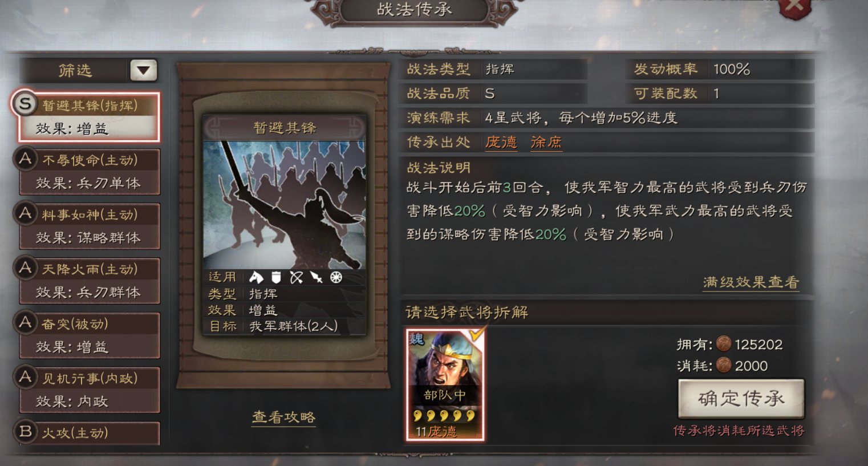Click the cavalry troop type icon

click(256, 277)
